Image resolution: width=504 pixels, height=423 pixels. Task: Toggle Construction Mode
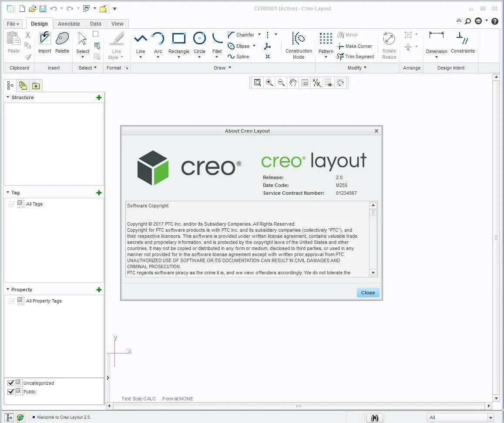299,45
